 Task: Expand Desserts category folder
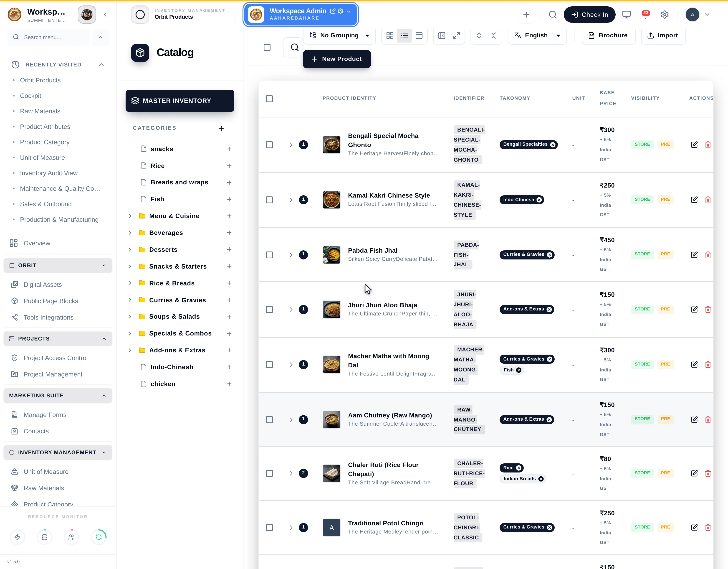130,250
